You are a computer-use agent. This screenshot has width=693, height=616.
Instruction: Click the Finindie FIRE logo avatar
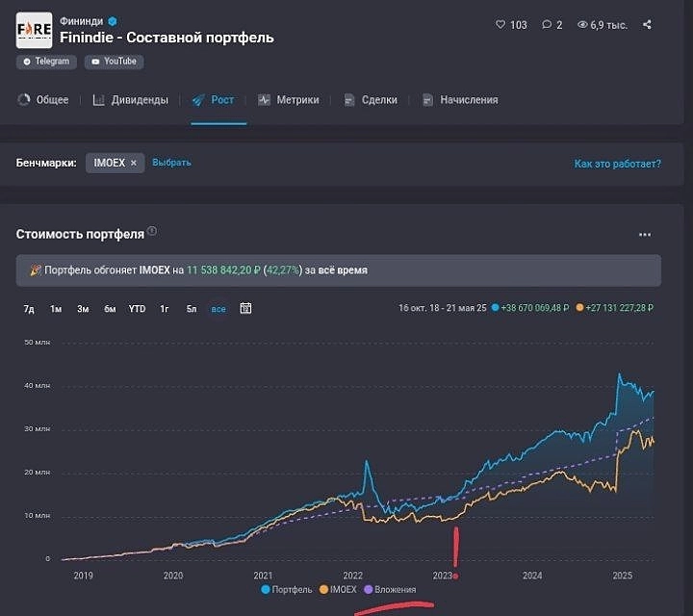click(35, 31)
